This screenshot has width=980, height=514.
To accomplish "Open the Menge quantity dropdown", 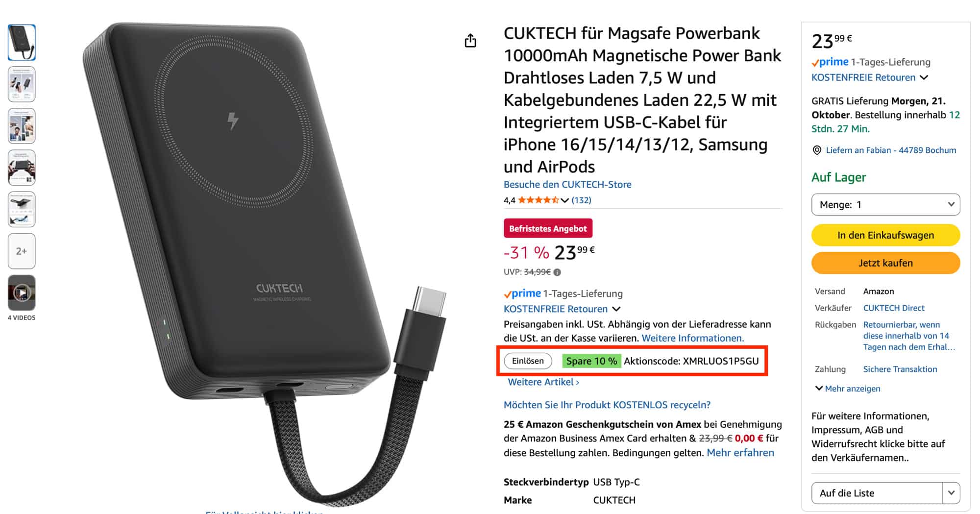I will 885,204.
